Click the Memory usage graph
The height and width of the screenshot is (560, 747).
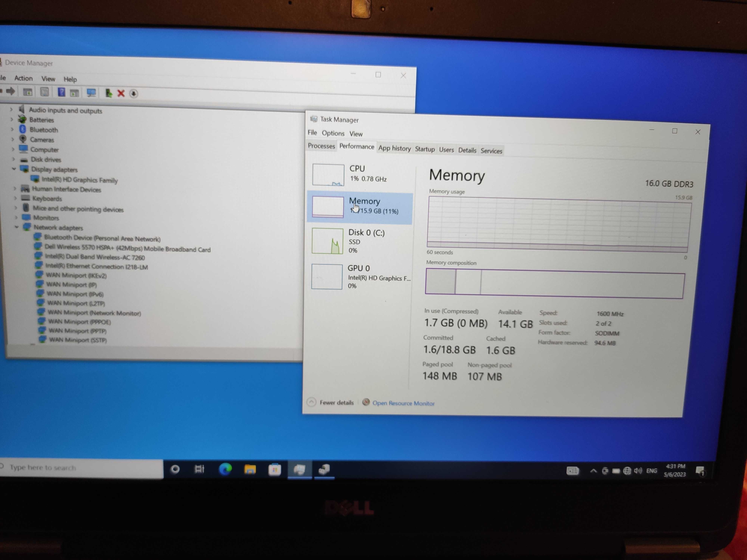tap(559, 225)
